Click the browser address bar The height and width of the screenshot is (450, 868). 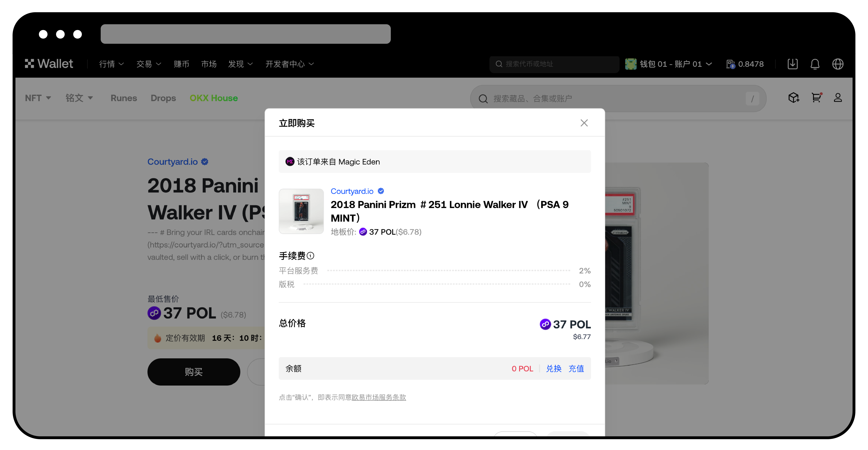point(246,34)
